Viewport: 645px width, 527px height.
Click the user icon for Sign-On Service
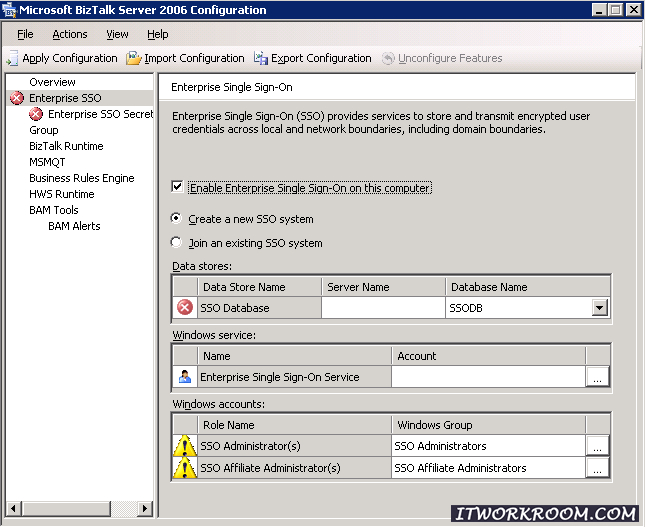185,376
